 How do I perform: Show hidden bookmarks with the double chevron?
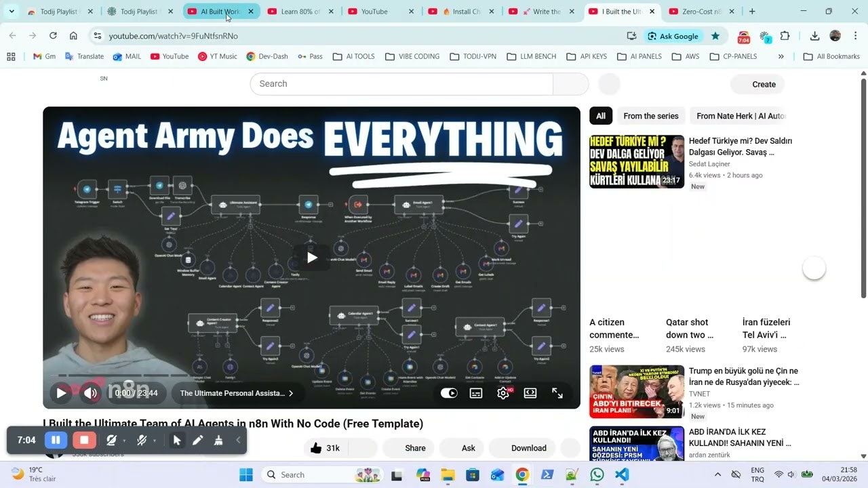(781, 56)
